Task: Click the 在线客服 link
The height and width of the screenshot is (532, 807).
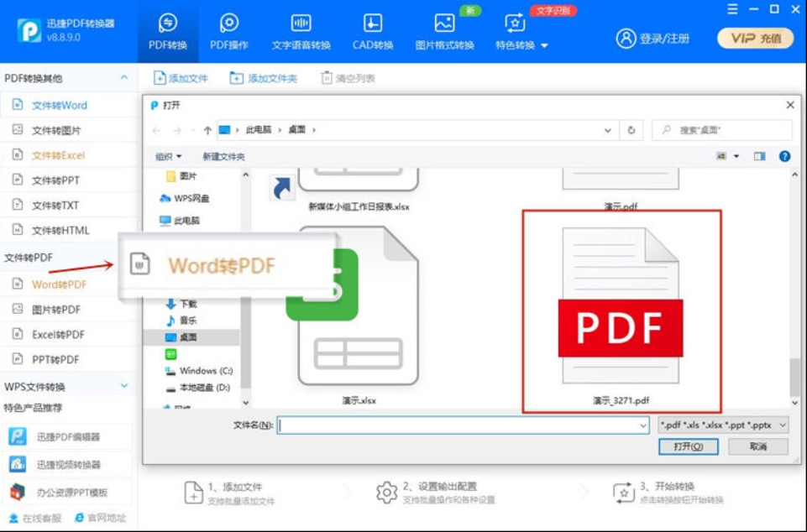Action: point(35,518)
